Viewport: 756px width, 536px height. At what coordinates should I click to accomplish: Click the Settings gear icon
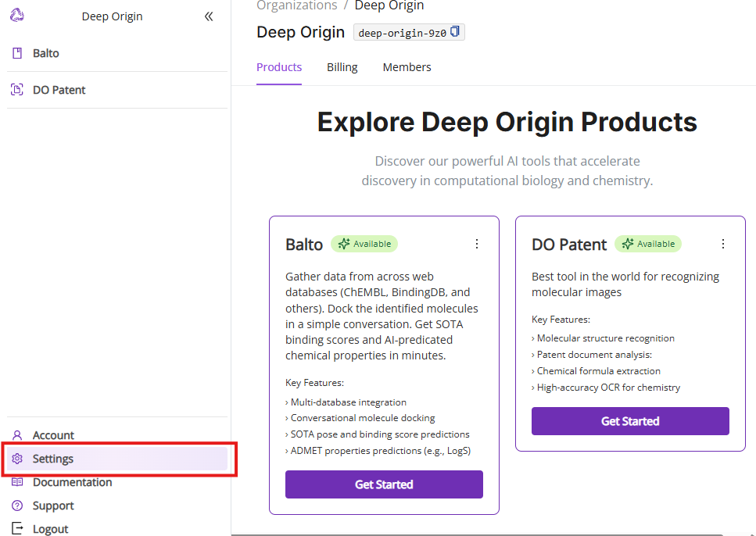[x=17, y=459]
